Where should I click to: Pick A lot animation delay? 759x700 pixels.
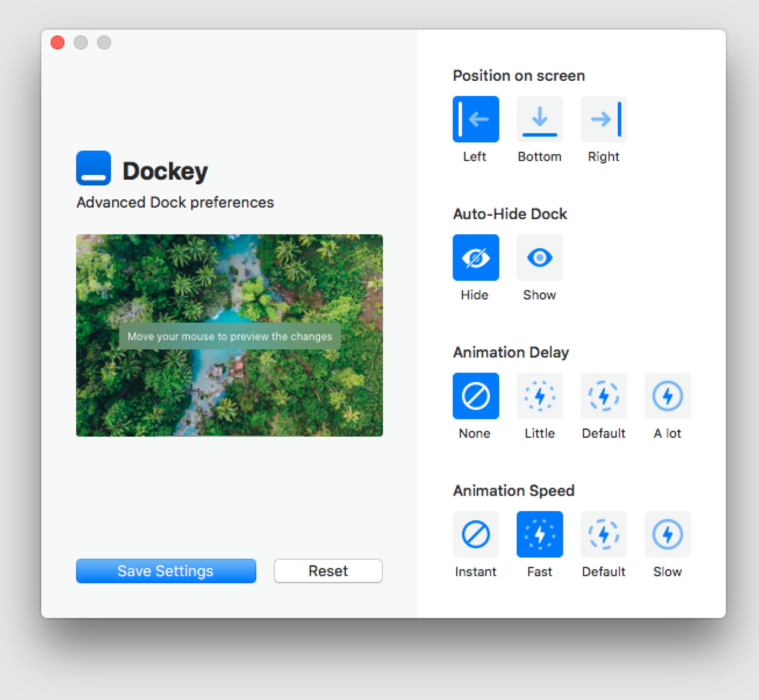tap(667, 396)
